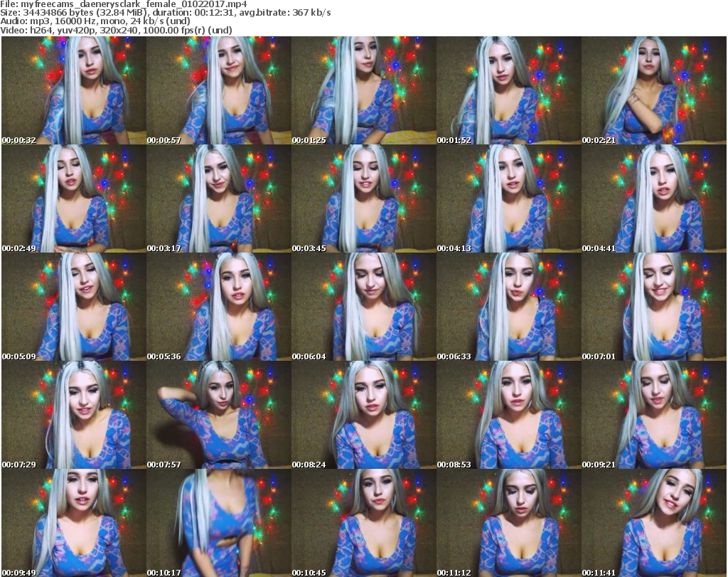The width and height of the screenshot is (728, 577).
Task: Select the thumbnail timestamped 00:04:41
Action: [654, 198]
